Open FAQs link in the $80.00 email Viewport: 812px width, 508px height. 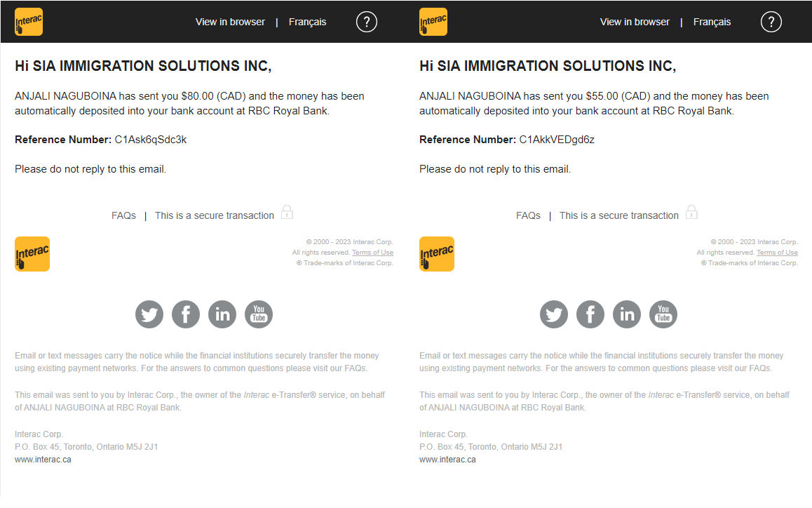[x=124, y=215]
